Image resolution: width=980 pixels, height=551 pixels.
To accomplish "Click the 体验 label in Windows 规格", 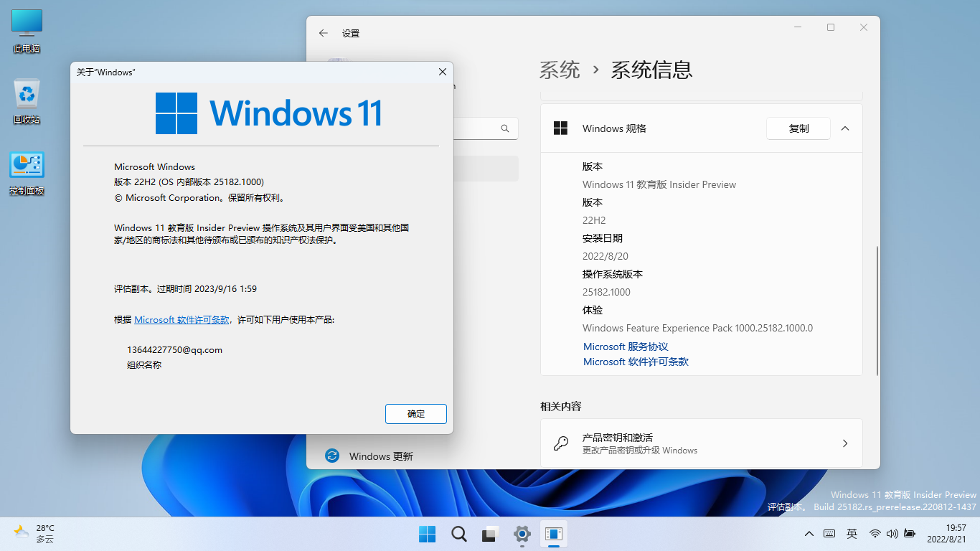I will 593,310.
